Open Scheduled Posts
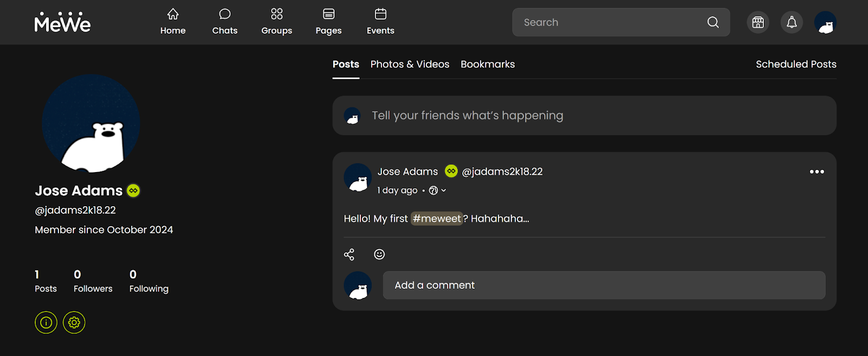868x356 pixels. click(x=796, y=64)
